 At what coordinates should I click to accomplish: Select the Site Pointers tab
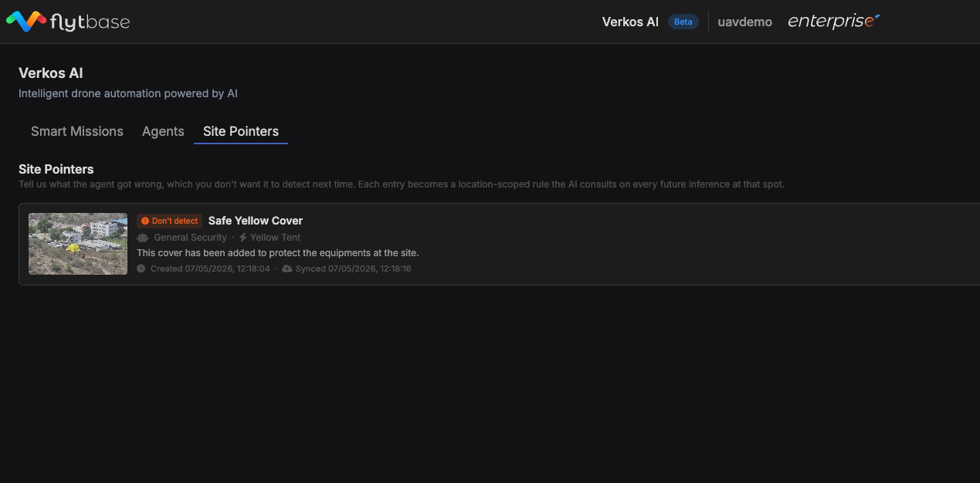[x=241, y=131]
